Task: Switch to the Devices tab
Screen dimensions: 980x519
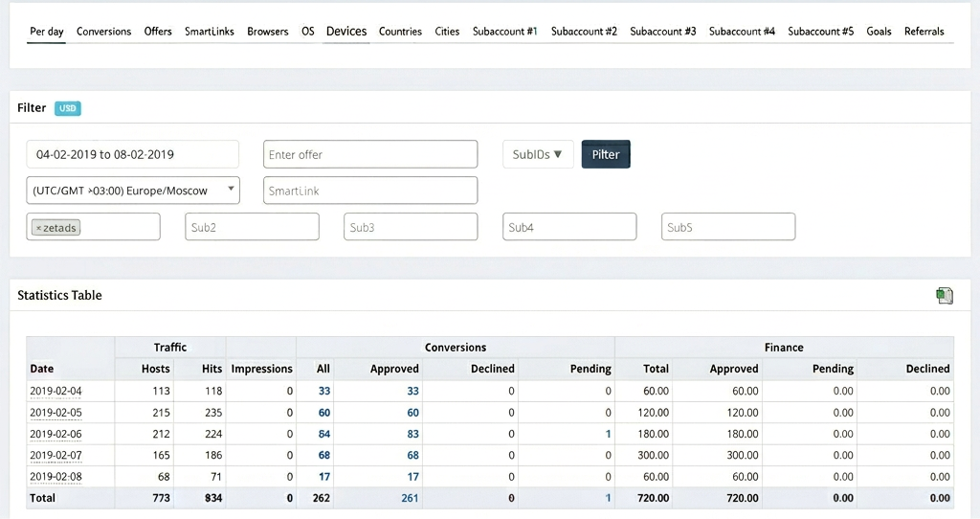Action: [x=346, y=32]
